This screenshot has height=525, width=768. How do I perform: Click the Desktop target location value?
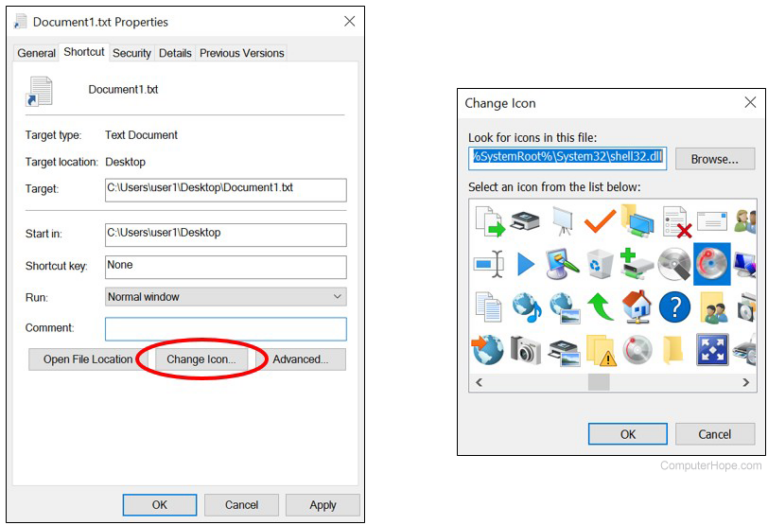[125, 162]
